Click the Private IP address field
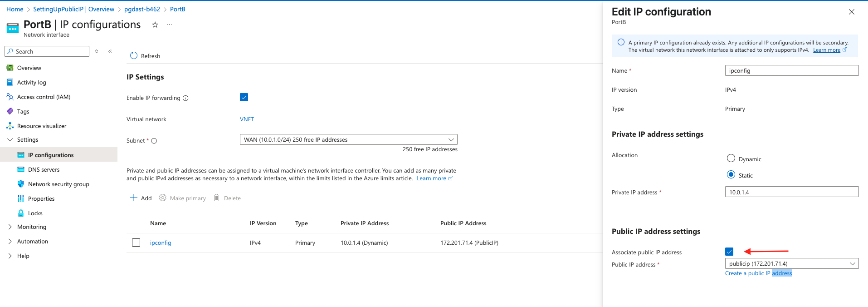This screenshot has width=868, height=307. (x=792, y=192)
